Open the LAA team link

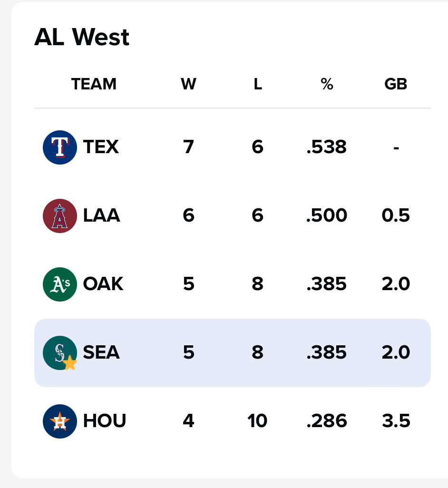coord(101,216)
